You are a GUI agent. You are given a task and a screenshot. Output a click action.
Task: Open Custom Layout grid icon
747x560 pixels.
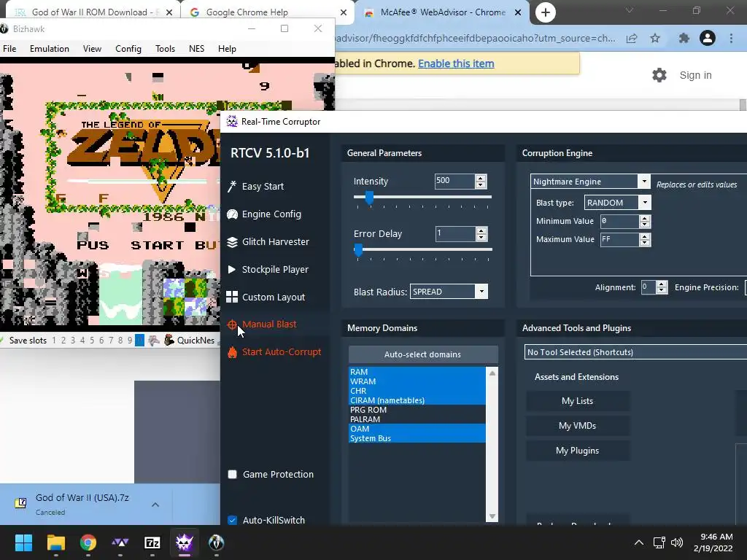click(x=232, y=297)
